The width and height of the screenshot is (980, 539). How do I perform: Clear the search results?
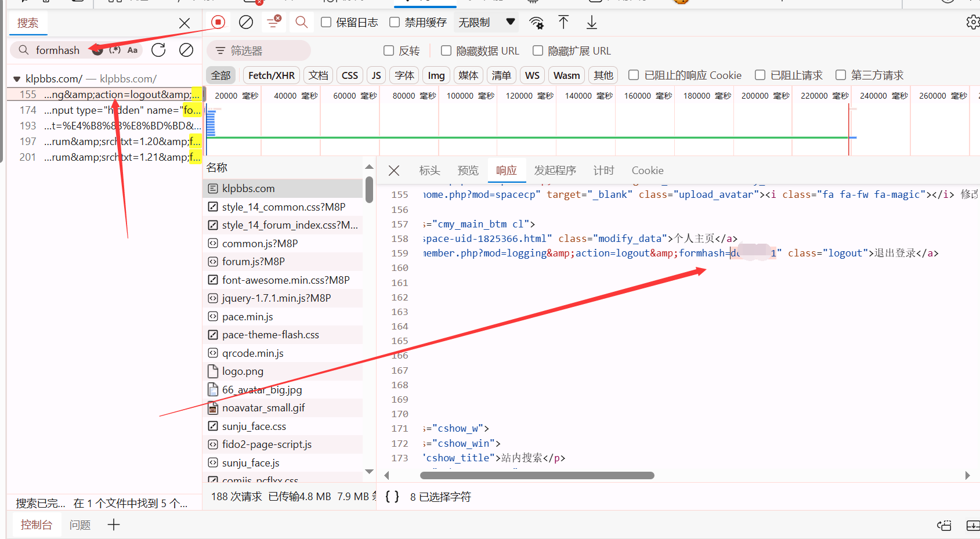pyautogui.click(x=186, y=50)
